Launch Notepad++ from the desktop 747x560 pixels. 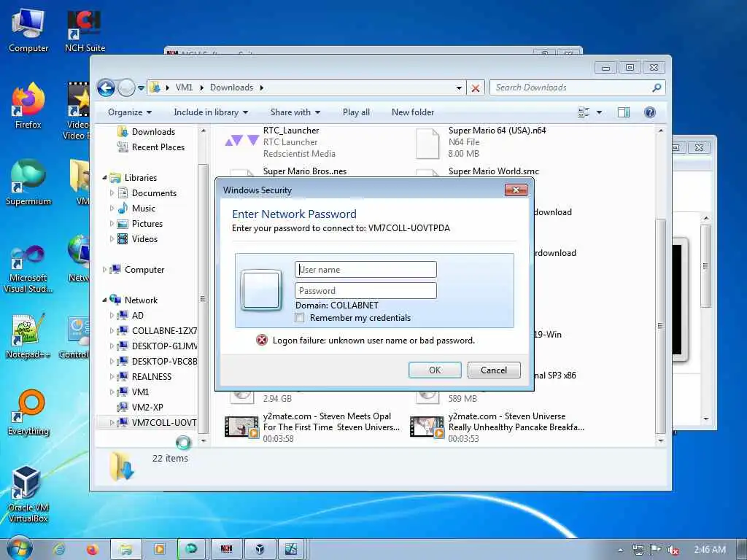coord(28,335)
